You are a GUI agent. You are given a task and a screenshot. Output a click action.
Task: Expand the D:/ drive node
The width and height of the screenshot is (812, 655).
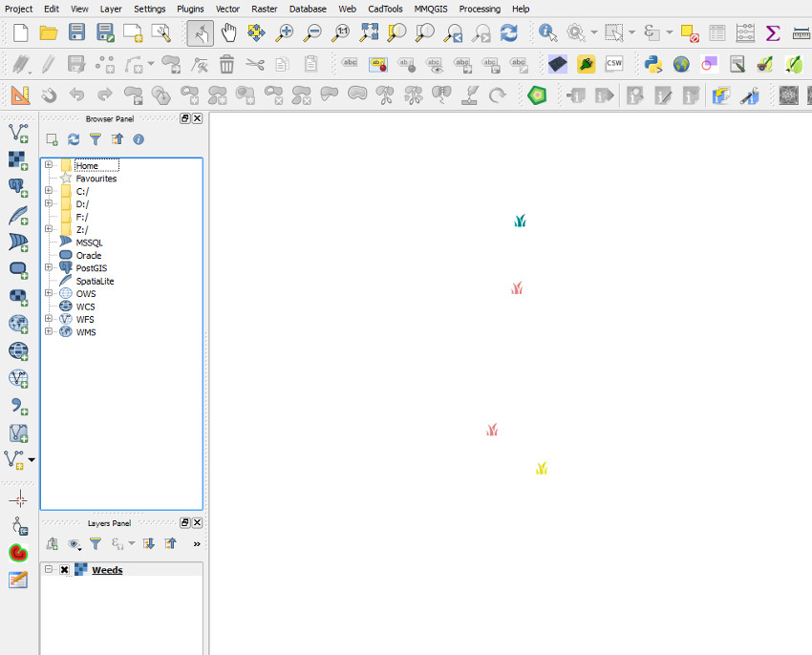(49, 203)
